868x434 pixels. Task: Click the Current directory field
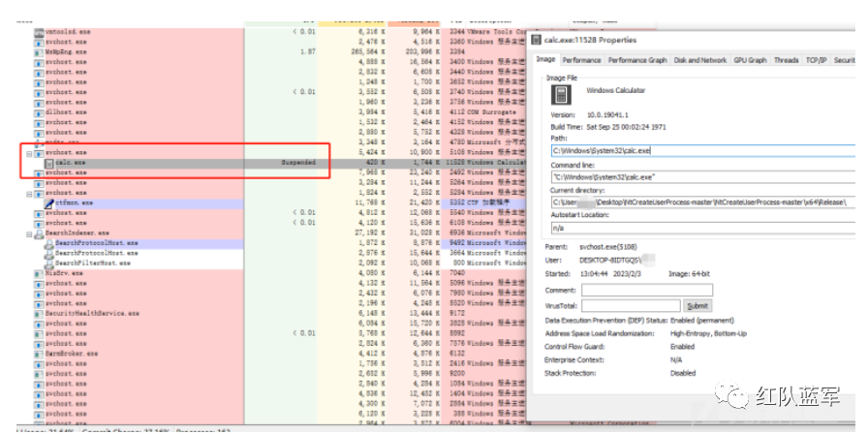[702, 202]
